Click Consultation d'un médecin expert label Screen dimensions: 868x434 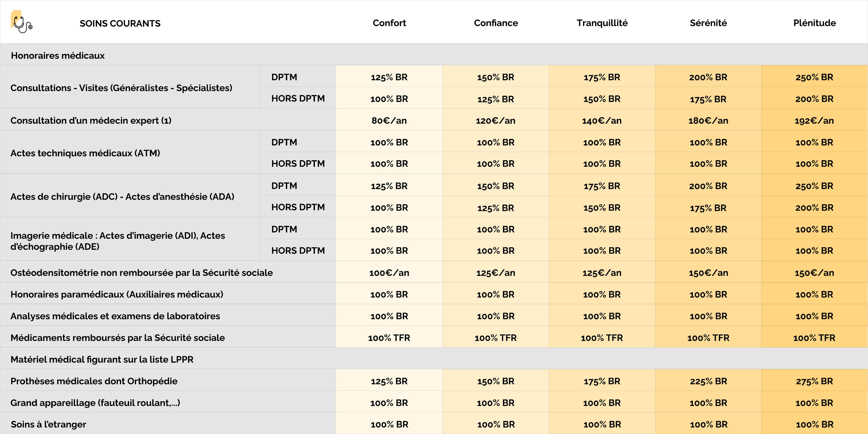point(91,121)
